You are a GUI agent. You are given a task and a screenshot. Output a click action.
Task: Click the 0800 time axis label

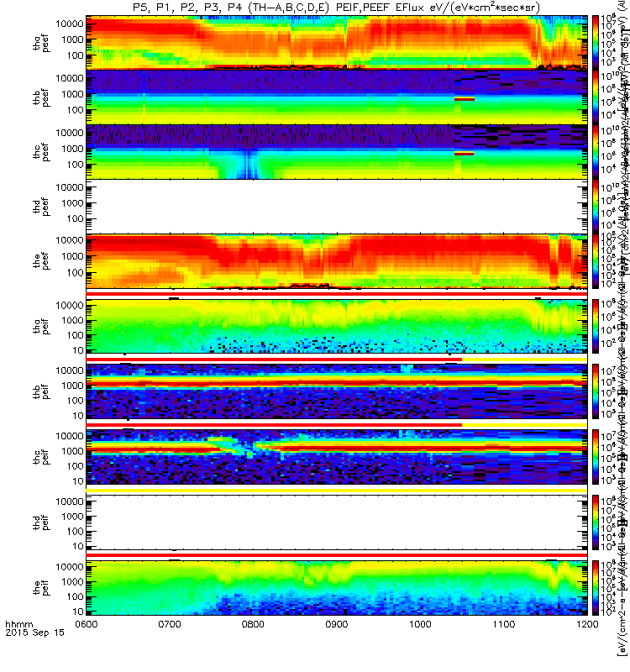tap(254, 624)
